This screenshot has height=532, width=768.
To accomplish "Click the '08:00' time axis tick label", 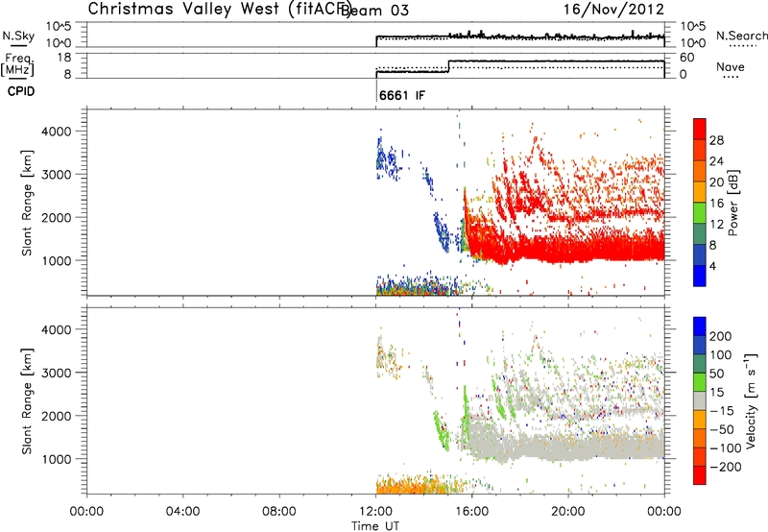I will coord(279,512).
